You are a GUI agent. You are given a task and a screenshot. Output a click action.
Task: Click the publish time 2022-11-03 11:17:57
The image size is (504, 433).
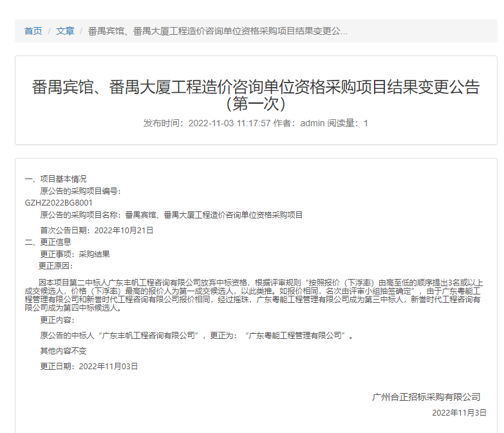(x=229, y=123)
